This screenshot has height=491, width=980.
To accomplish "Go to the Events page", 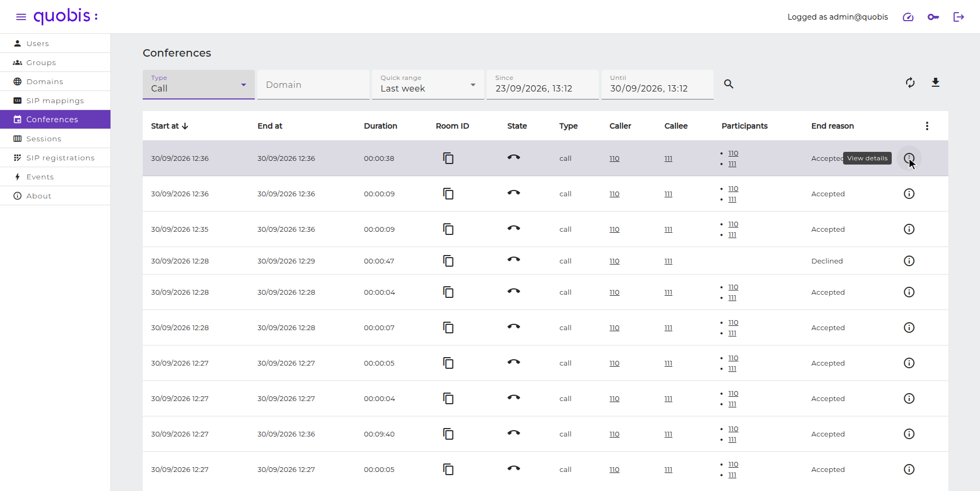I will 56,177.
